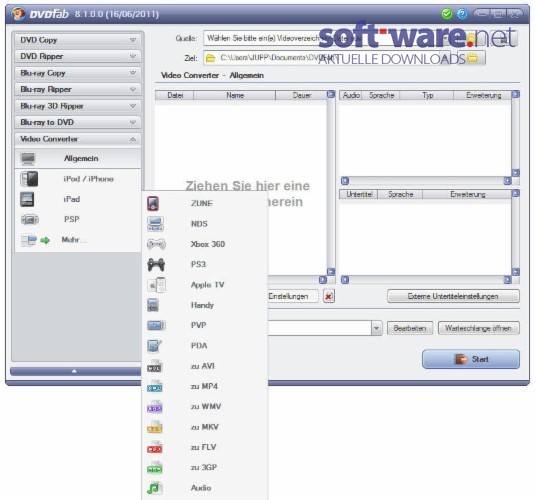Click the red X delete button
Viewport: 536px width, 500px height.
(329, 296)
